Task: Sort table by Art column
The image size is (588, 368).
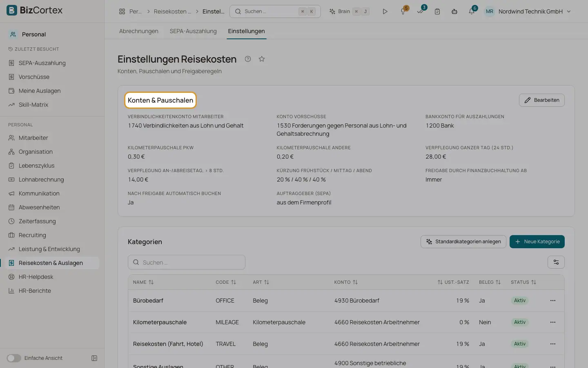Action: pyautogui.click(x=261, y=282)
